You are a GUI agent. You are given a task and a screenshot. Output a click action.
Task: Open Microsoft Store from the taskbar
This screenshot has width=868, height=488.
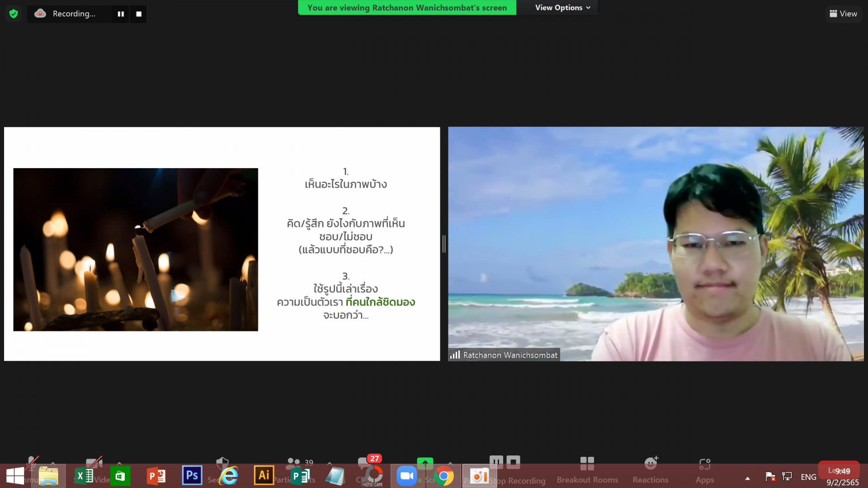[120, 476]
